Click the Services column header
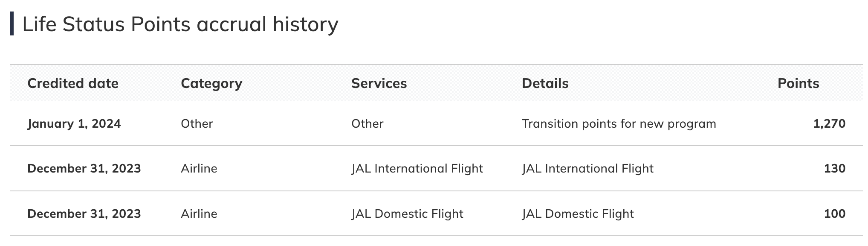This screenshot has width=868, height=246. (x=379, y=83)
